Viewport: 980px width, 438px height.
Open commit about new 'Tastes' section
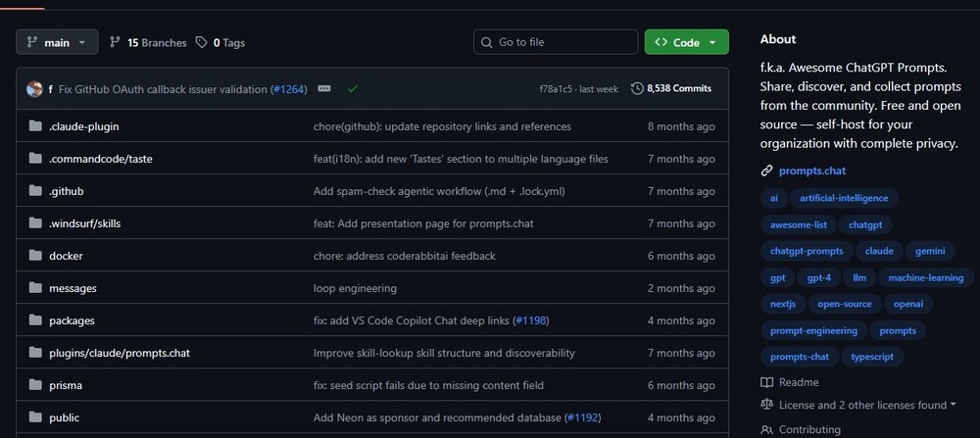coord(461,159)
